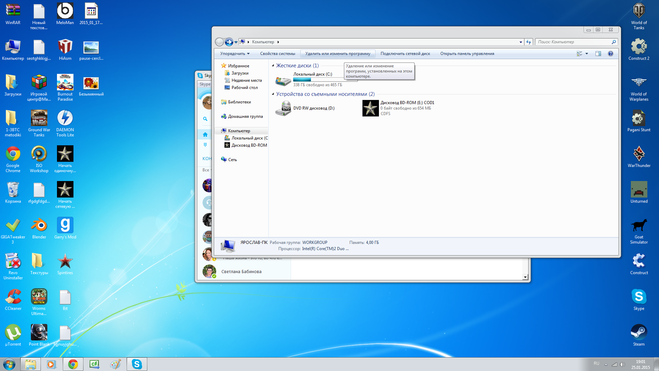Launch DAEMON Tools Lite from desktop

[65, 123]
